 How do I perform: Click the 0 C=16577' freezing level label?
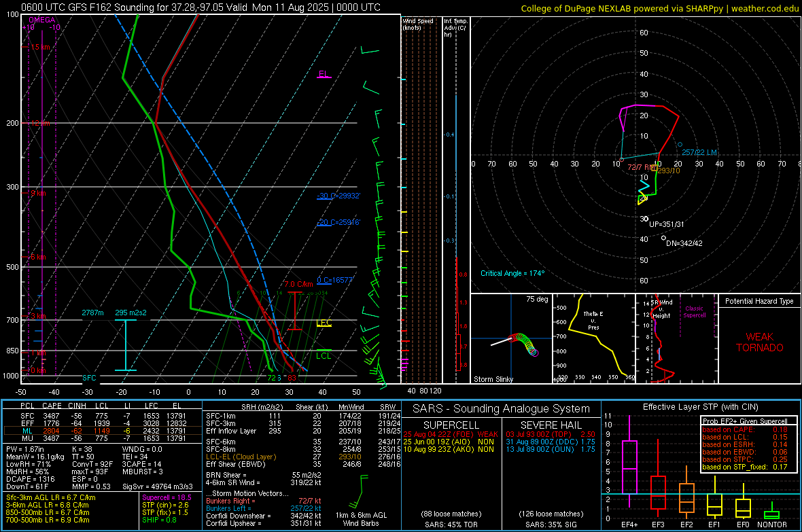tap(335, 280)
